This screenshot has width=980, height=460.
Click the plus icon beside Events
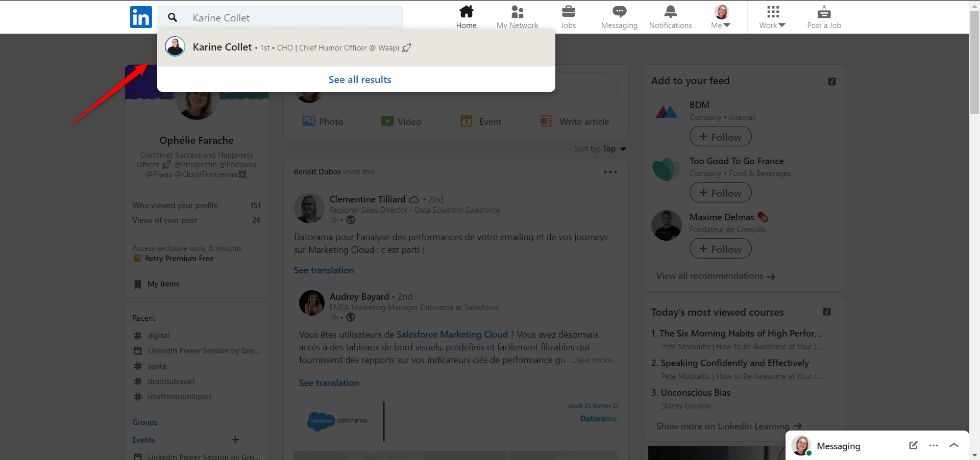tap(235, 440)
